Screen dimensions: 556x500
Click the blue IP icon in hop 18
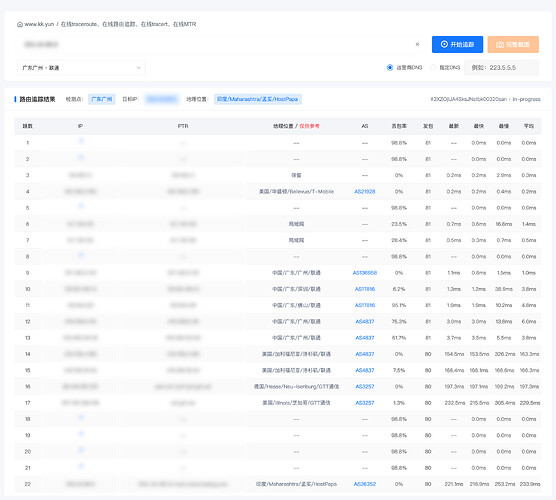pos(81,417)
